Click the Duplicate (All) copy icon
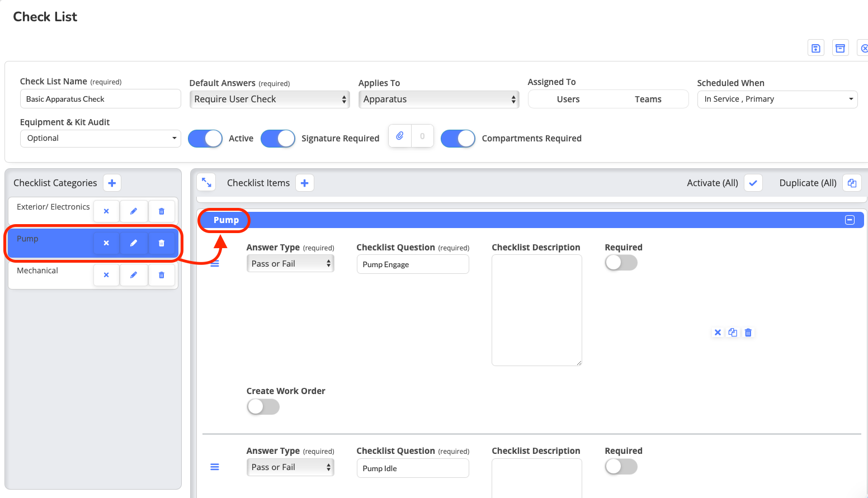This screenshot has width=868, height=498. tap(852, 183)
